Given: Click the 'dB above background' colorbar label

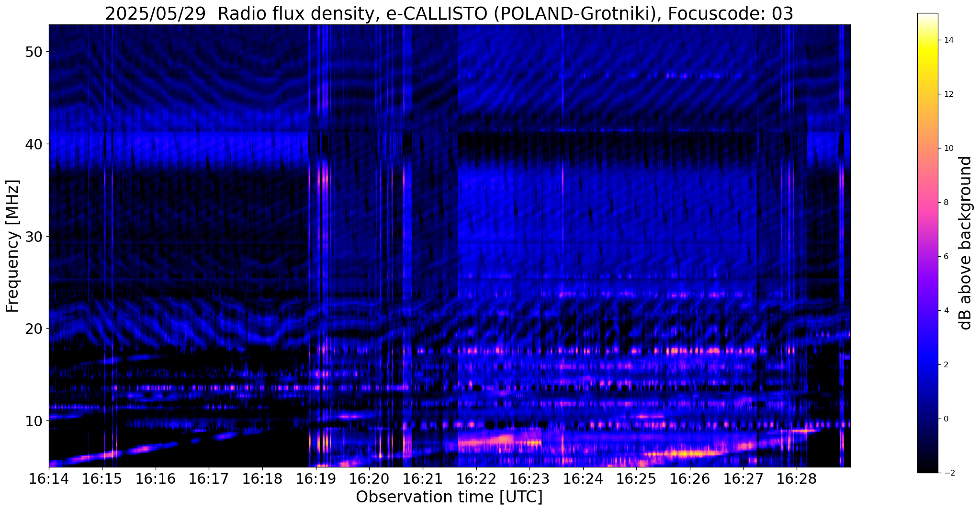Looking at the screenshot, I should (x=966, y=243).
